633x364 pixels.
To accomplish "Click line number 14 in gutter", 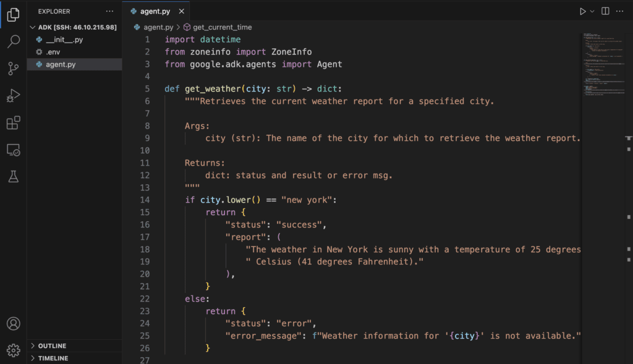I will [x=145, y=200].
